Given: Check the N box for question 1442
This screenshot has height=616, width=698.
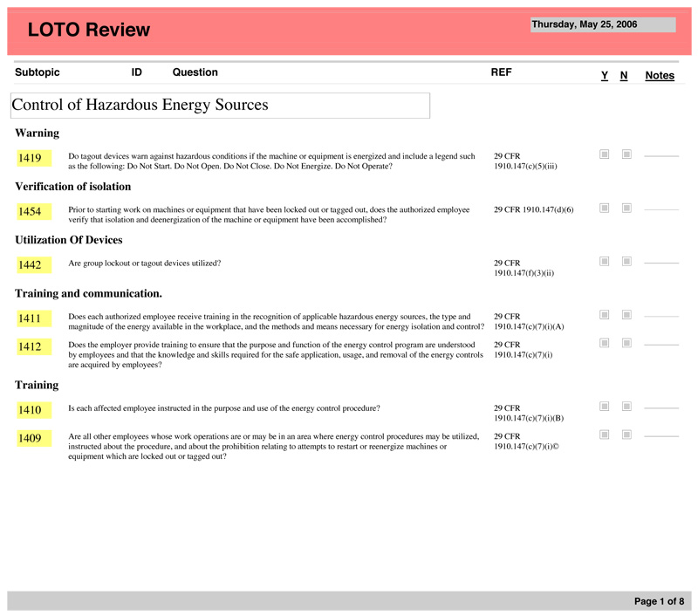Looking at the screenshot, I should point(626,261).
